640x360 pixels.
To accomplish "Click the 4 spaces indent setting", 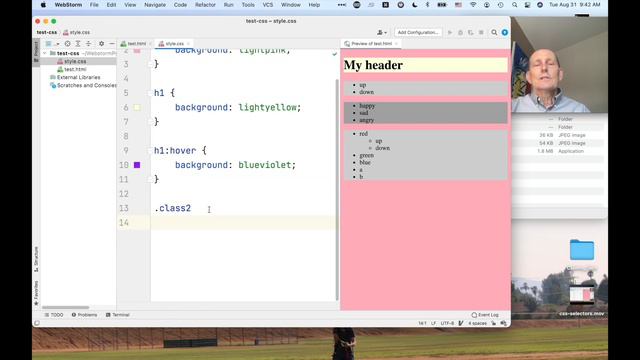I will click(x=477, y=323).
